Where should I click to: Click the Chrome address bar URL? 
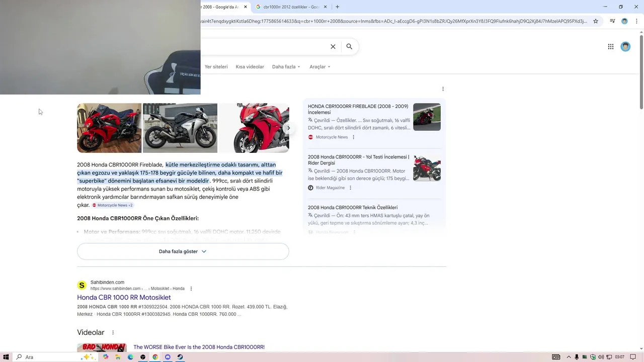coord(393,21)
